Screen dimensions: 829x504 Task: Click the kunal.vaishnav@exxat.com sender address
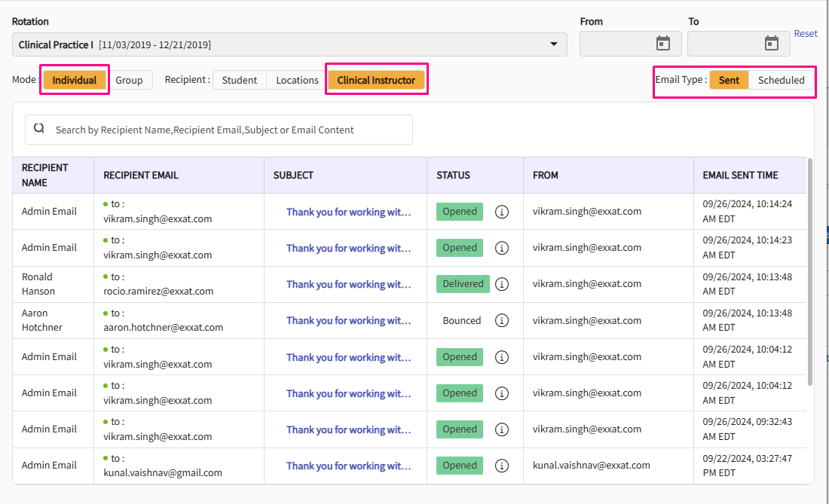tap(592, 466)
